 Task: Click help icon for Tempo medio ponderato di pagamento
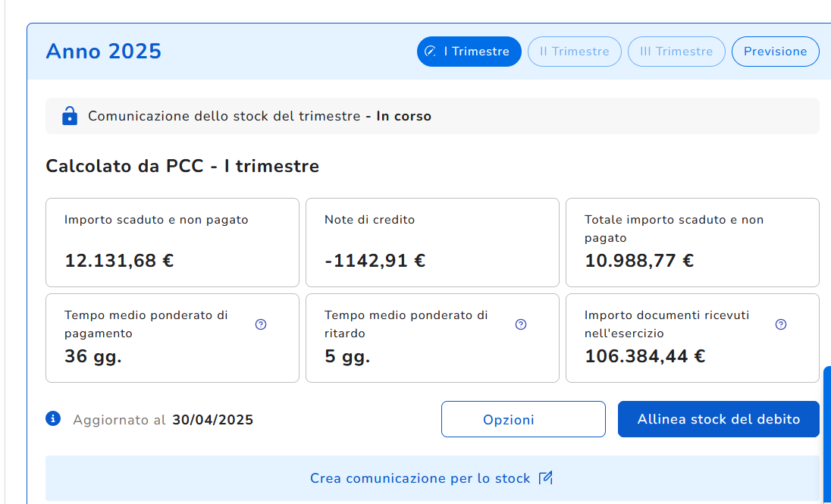tap(261, 324)
